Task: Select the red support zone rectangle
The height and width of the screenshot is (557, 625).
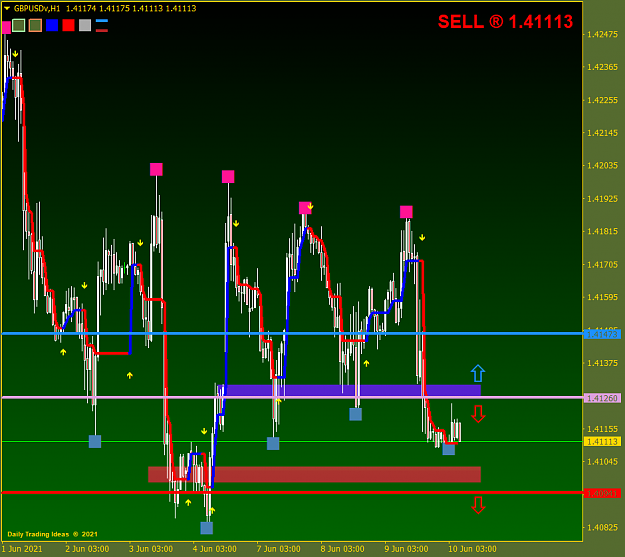Action: click(314, 474)
